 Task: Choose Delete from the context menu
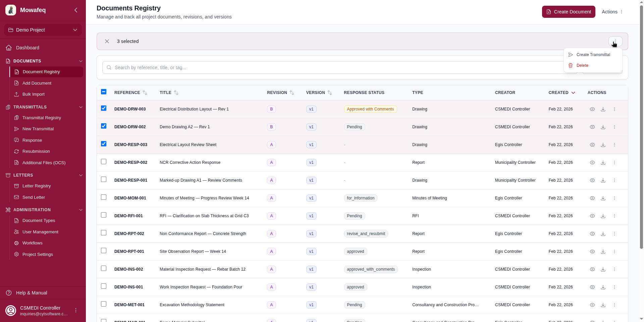[x=583, y=65]
